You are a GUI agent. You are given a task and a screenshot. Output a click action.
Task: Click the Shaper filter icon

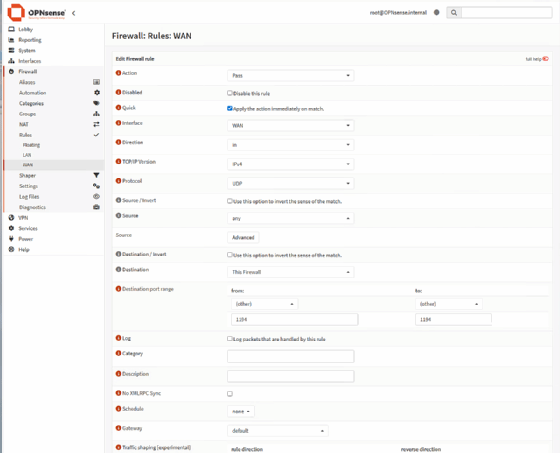point(96,175)
